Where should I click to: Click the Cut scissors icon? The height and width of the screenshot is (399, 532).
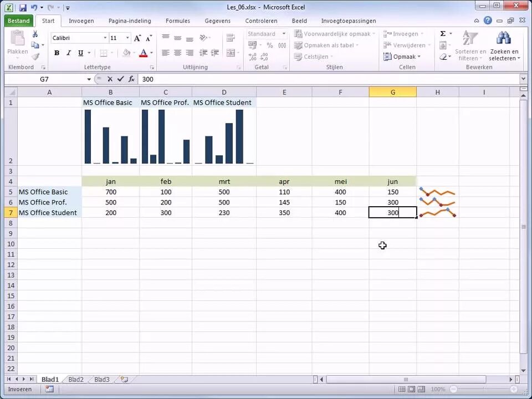point(34,34)
